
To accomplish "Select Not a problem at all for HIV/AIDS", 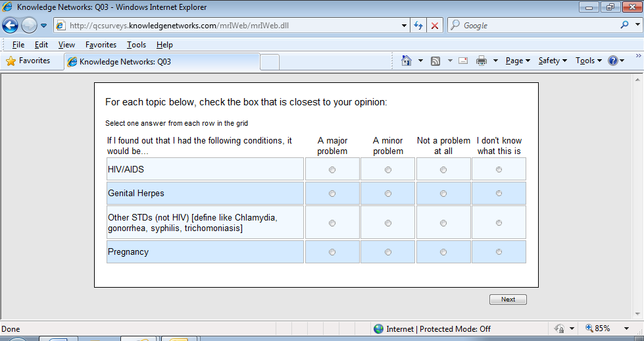I will click(x=443, y=170).
